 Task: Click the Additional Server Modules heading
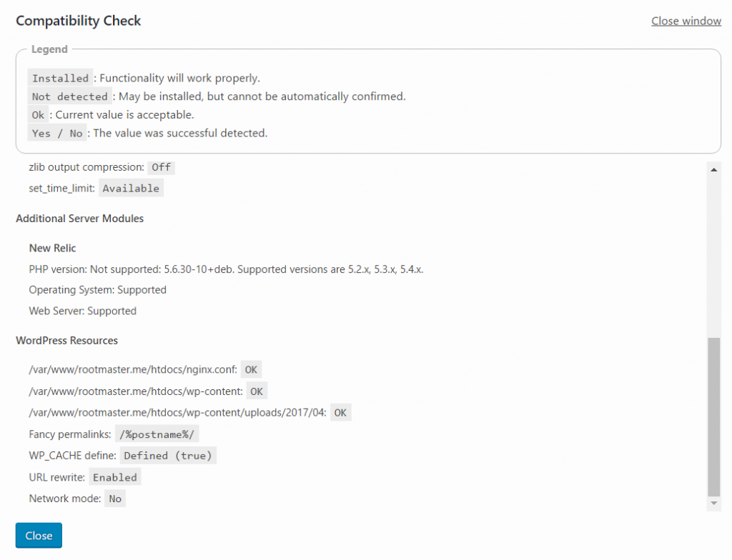(80, 219)
